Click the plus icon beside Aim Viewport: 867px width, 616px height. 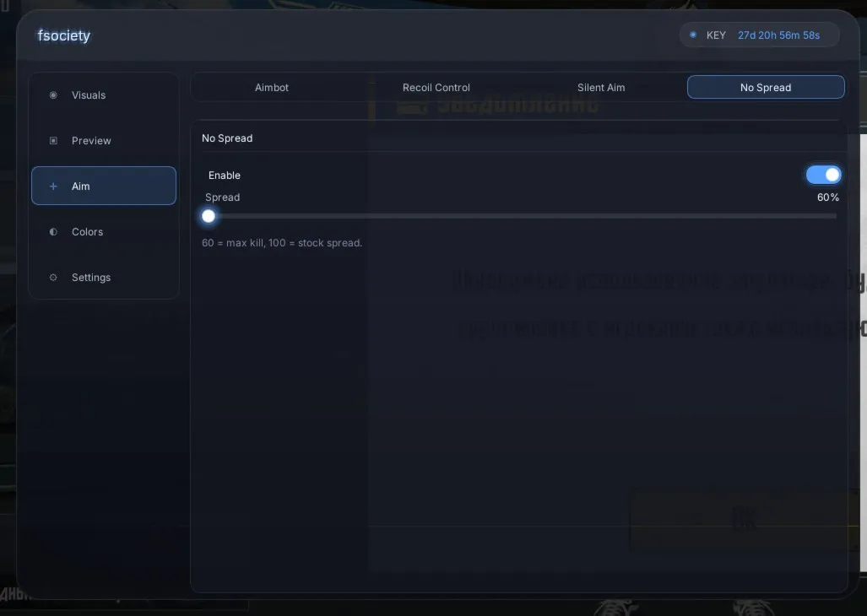point(53,186)
